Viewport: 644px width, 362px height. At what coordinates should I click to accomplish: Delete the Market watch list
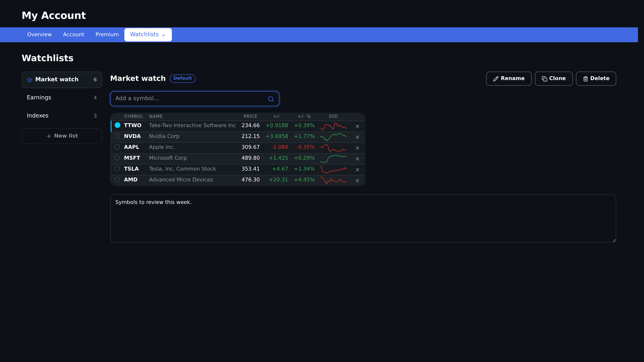[596, 79]
